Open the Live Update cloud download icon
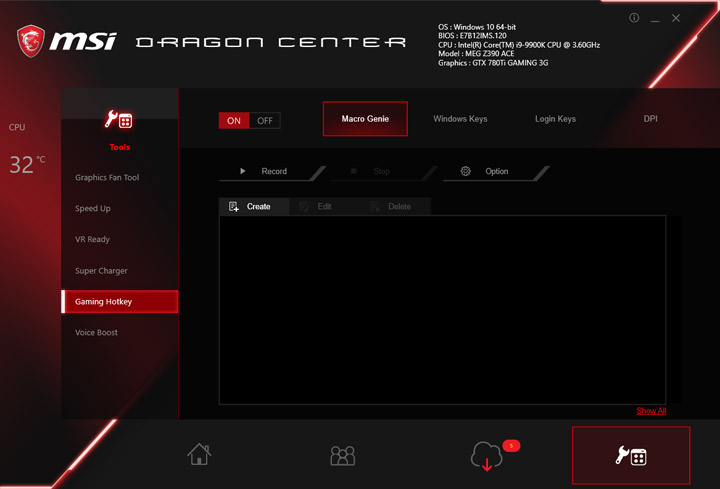 pyautogui.click(x=486, y=455)
